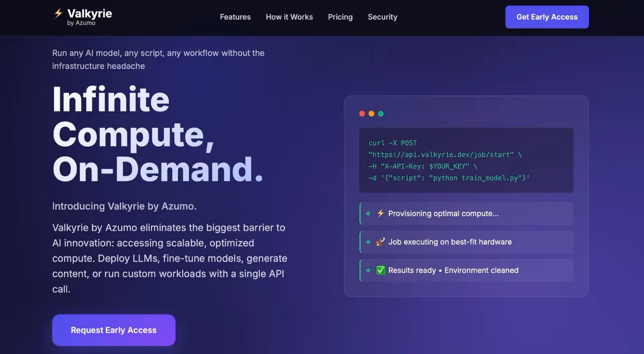644x354 pixels.
Task: Click the rocket emoji on job executing row
Action: (x=381, y=242)
